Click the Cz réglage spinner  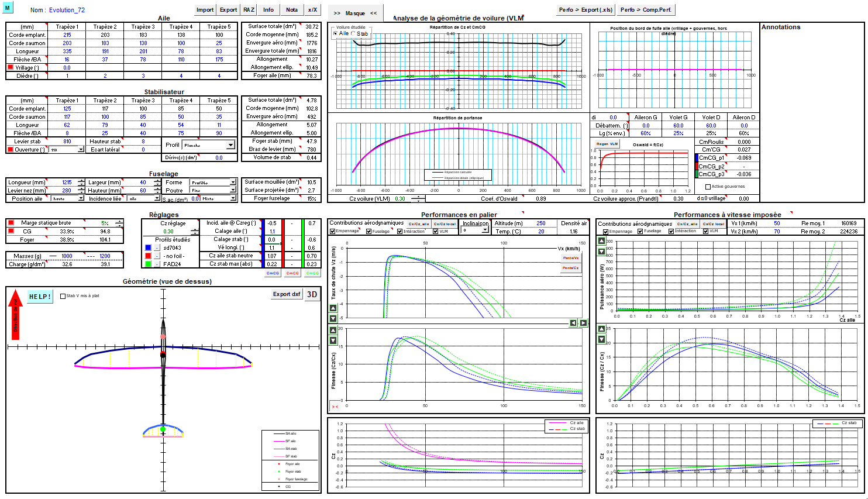click(x=195, y=232)
